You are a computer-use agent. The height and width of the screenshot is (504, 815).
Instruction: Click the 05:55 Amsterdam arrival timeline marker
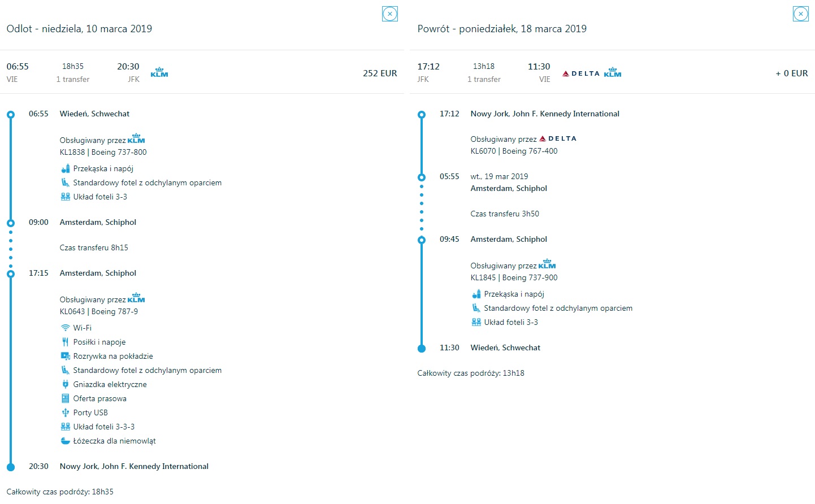pyautogui.click(x=422, y=177)
